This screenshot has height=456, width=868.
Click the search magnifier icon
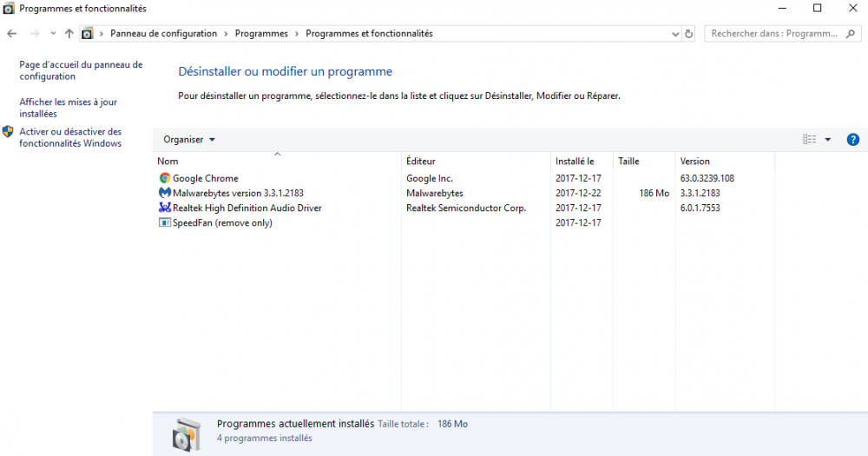(x=851, y=34)
